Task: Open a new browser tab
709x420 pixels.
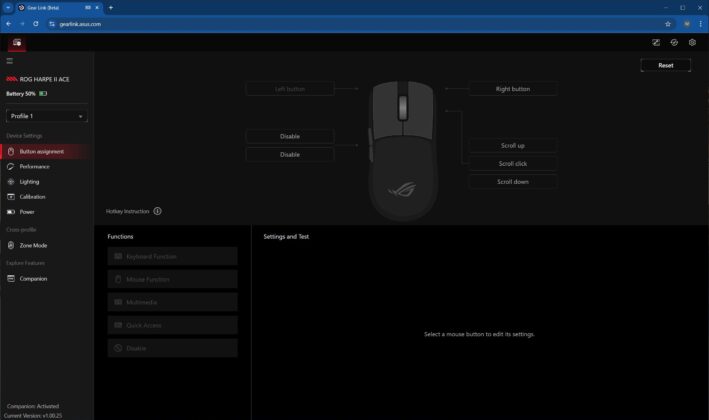Action: pyautogui.click(x=111, y=7)
